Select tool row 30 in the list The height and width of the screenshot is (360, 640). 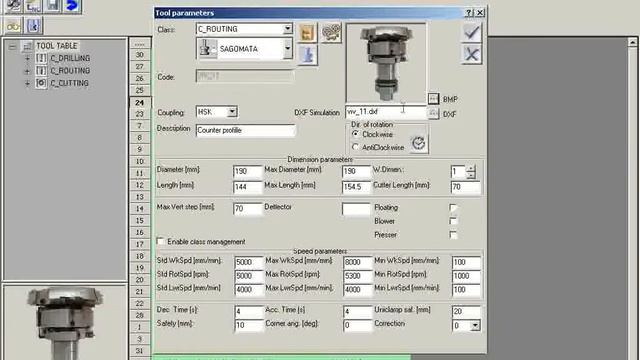pos(140,55)
